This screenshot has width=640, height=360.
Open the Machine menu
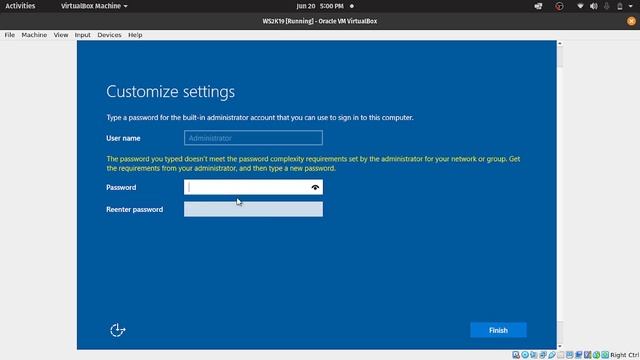click(x=34, y=35)
